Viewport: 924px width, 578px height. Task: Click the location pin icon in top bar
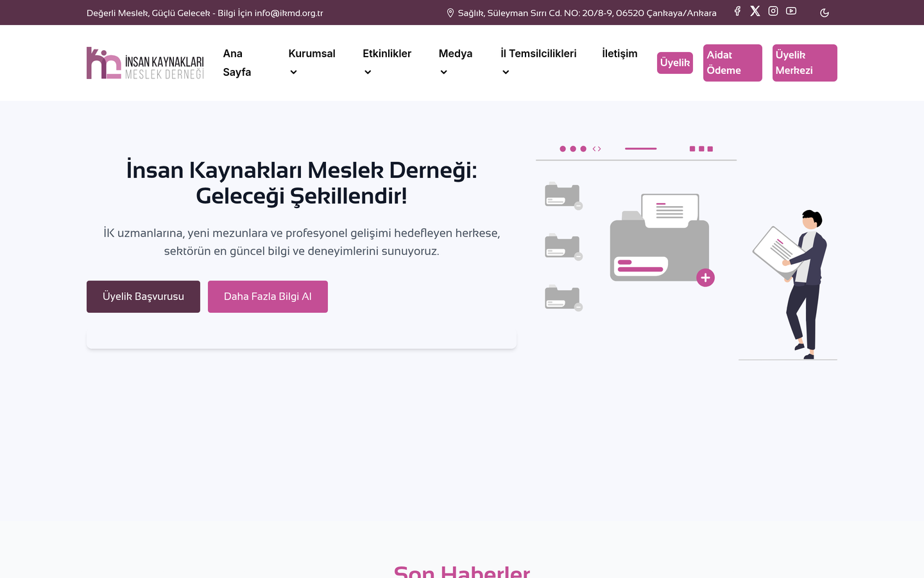point(450,13)
